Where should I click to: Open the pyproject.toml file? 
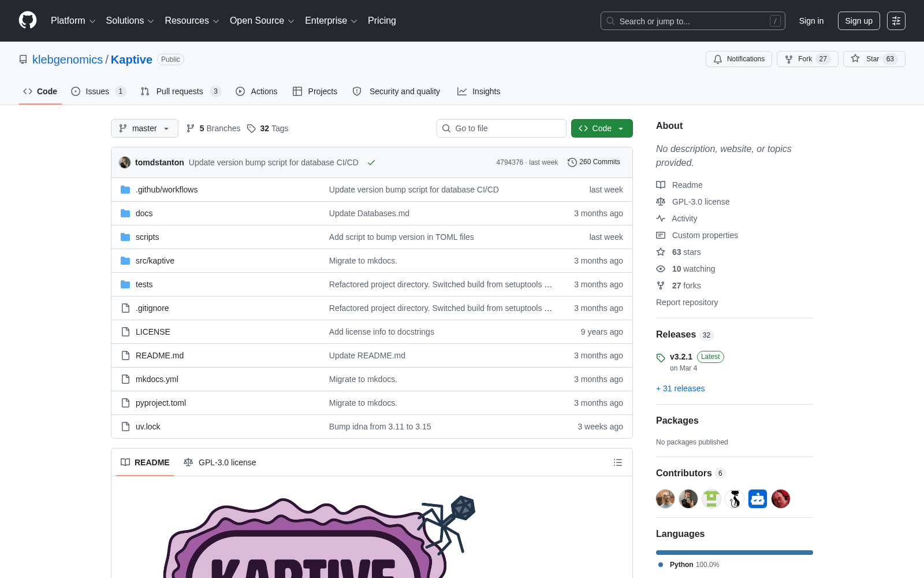161,403
